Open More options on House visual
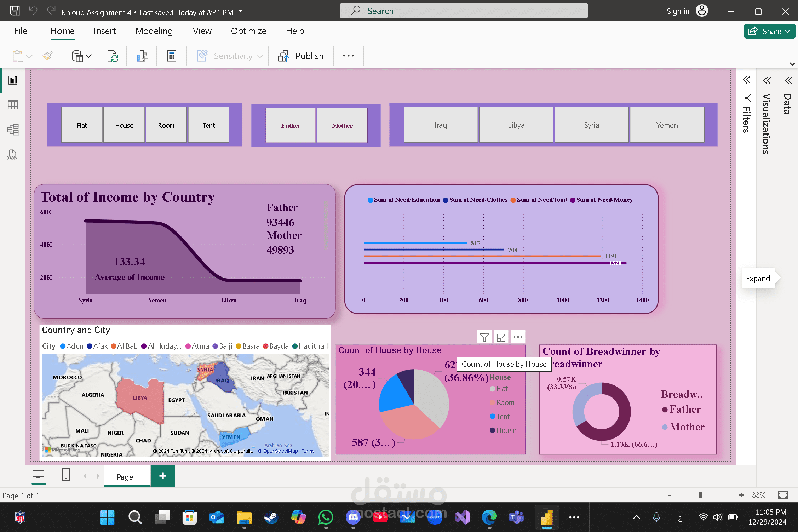The image size is (798, 532). point(518,337)
